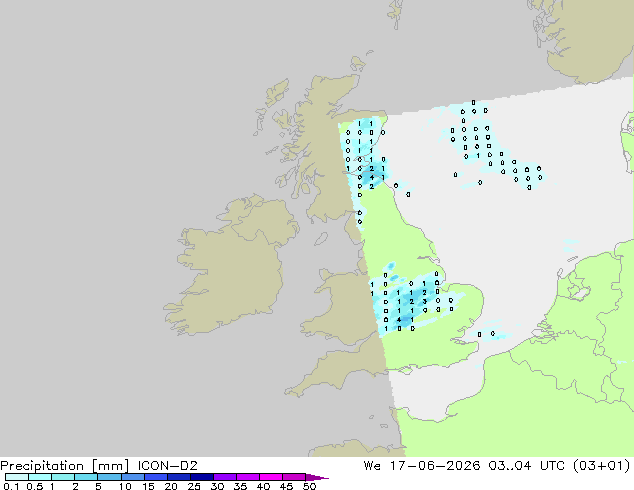Image resolution: width=634 pixels, height=490 pixels.
Task: Click precipitation value 3 over eastern England
Action: (x=425, y=302)
